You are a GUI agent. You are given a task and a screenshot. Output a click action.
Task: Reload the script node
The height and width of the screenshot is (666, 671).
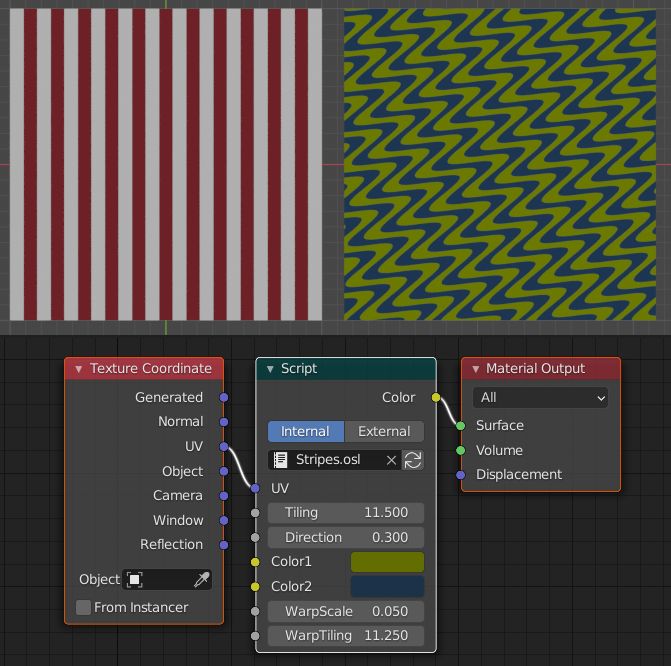point(413,460)
